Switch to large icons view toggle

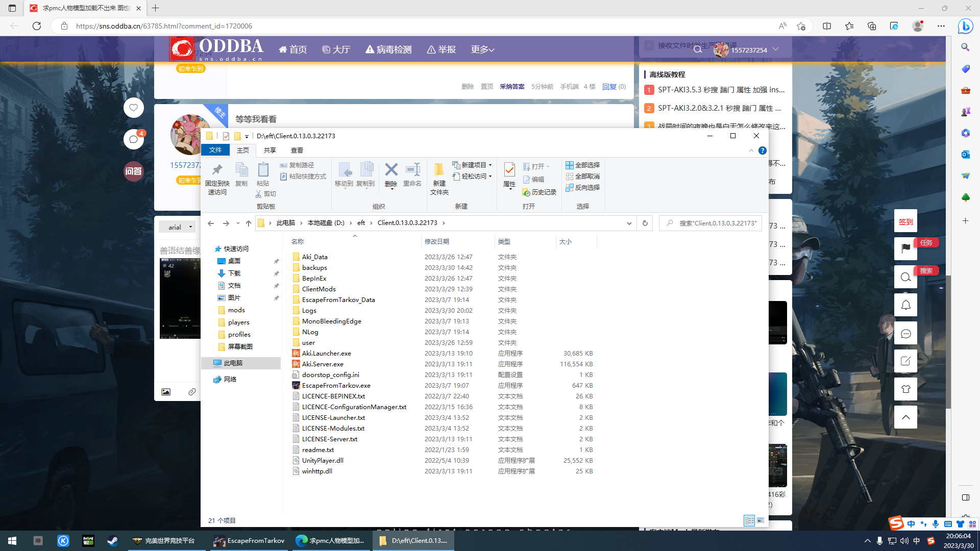[761, 520]
